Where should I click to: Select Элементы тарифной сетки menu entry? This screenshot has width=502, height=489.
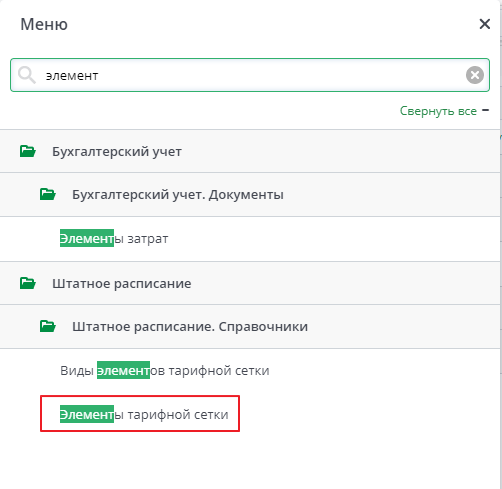coord(144,414)
